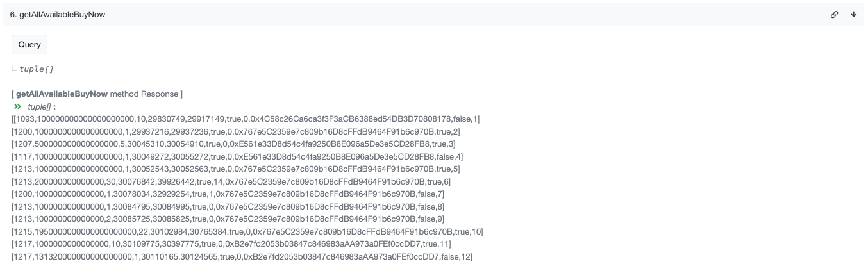Click the return-type corner marker before tuple[]
868x264 pixels.
[15, 69]
